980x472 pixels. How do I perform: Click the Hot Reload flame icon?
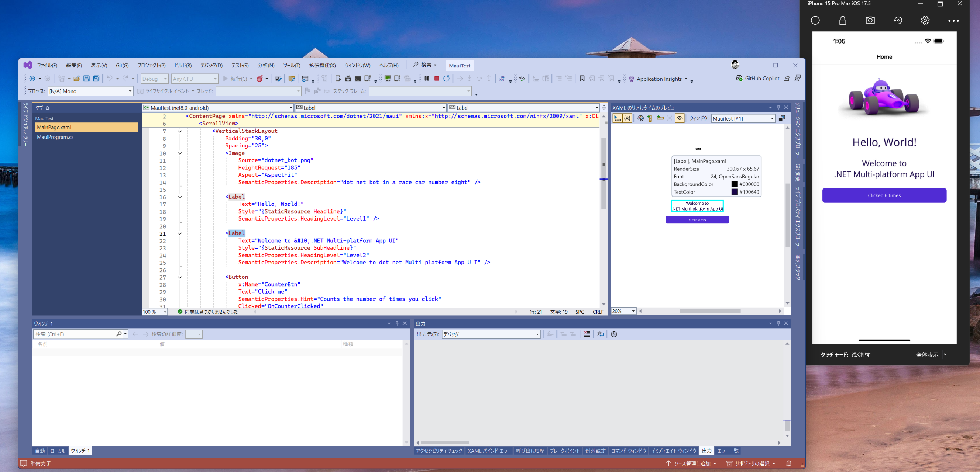point(259,79)
